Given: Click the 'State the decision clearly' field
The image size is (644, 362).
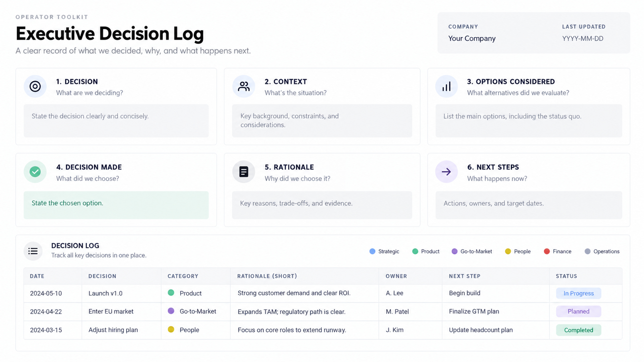Looking at the screenshot, I should coord(116,121).
